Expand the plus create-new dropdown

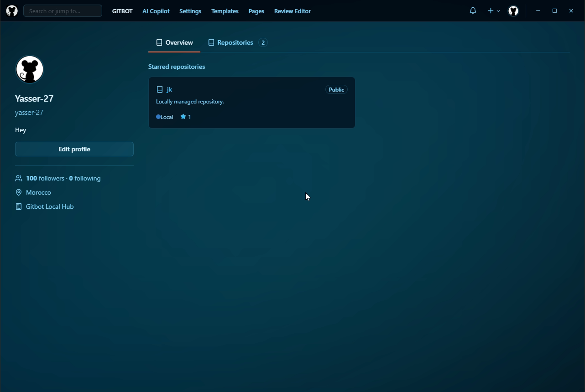[493, 11]
